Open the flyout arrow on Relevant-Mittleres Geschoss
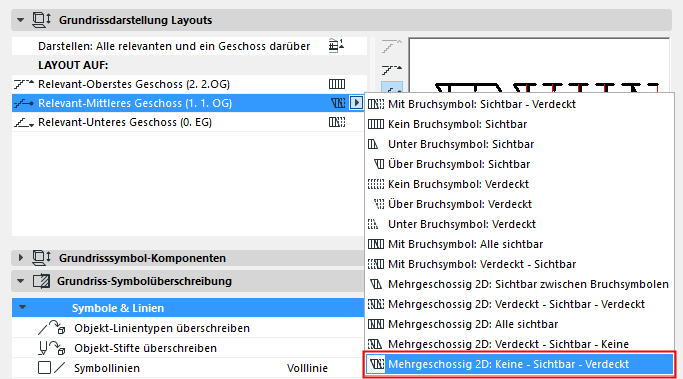Screen dimensions: 683x379 coord(356,103)
